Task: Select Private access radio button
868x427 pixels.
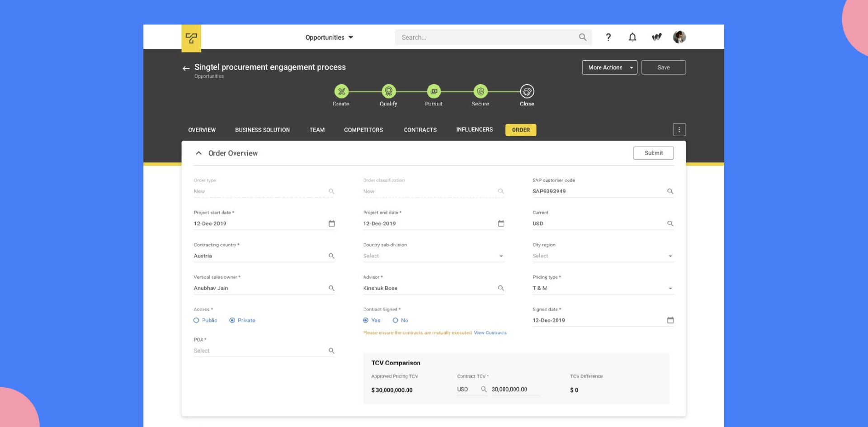Action: pos(232,320)
